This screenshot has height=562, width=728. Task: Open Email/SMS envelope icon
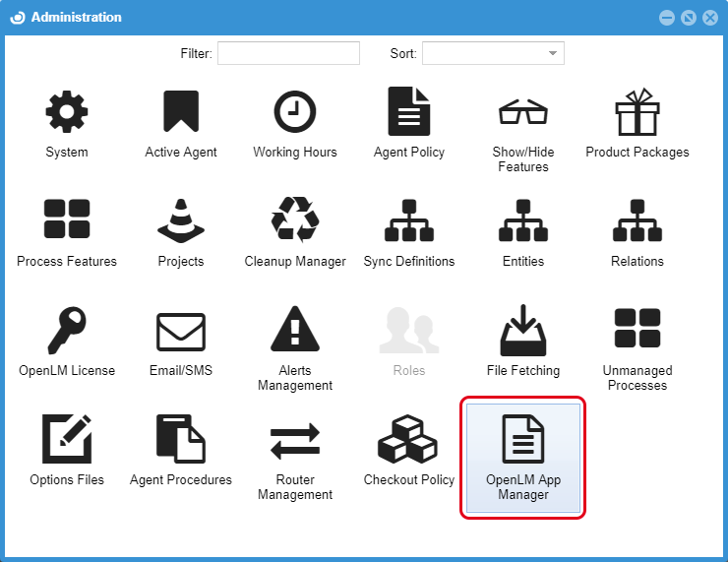click(x=181, y=332)
